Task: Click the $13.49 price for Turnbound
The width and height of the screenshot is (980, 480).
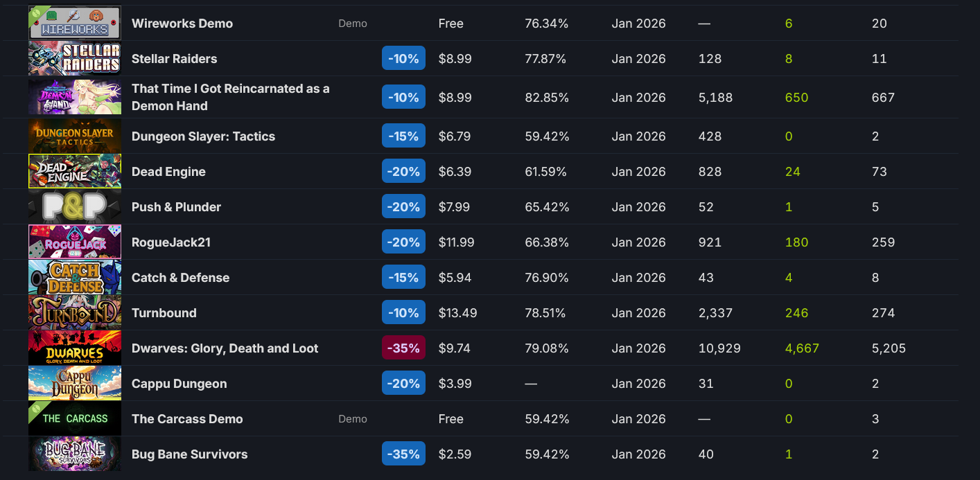Action: (x=457, y=313)
